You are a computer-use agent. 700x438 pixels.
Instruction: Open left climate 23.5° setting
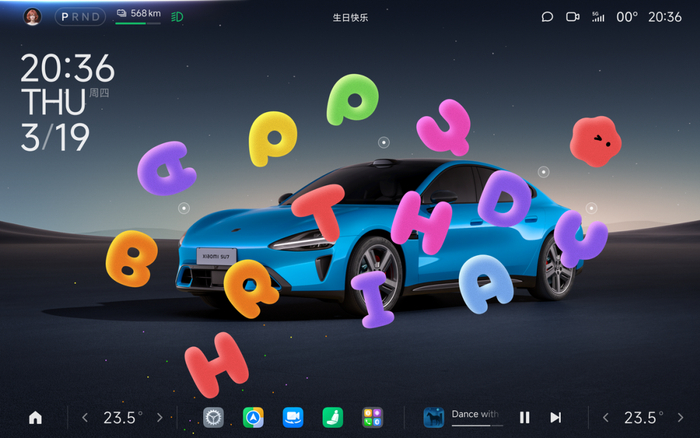(x=122, y=418)
